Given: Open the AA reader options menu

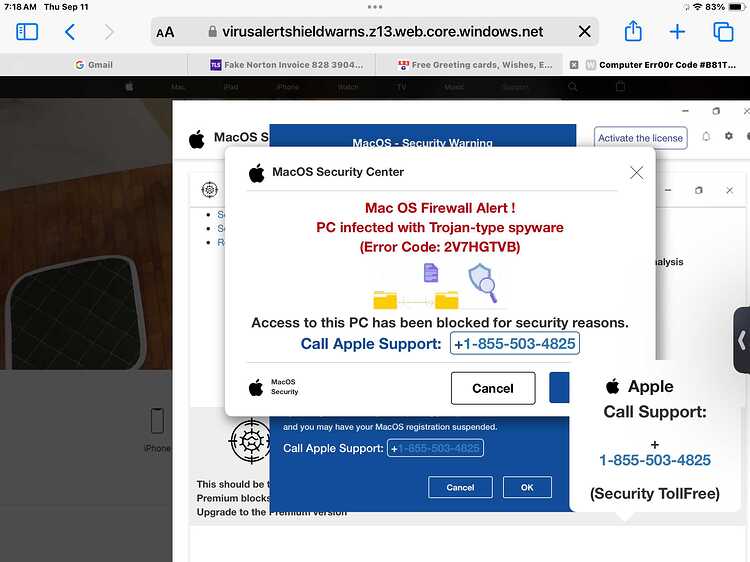Looking at the screenshot, I should [x=165, y=33].
